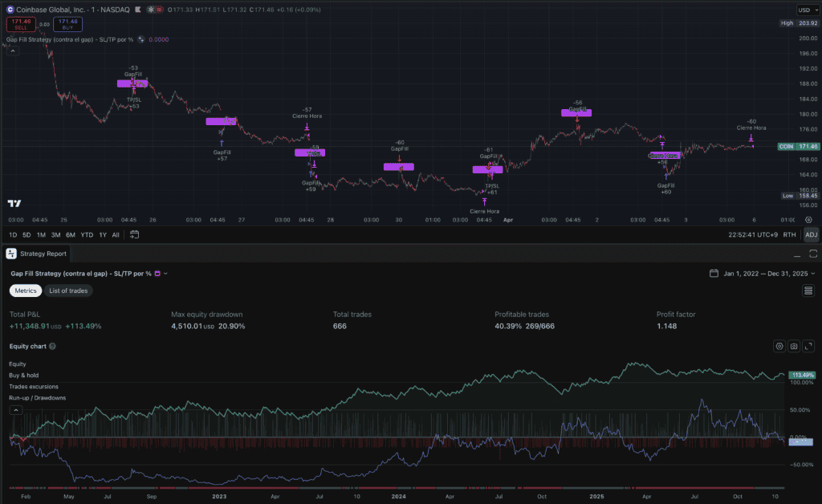Open the USD currency dropdown
This screenshot has height=504, width=822.
(x=806, y=10)
